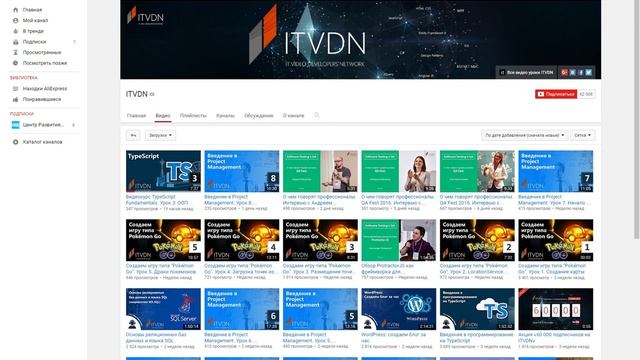Screen dimensions: 640x360
Task: Open the TypeScript programming intro cloud thumbnail
Action: coord(477,309)
